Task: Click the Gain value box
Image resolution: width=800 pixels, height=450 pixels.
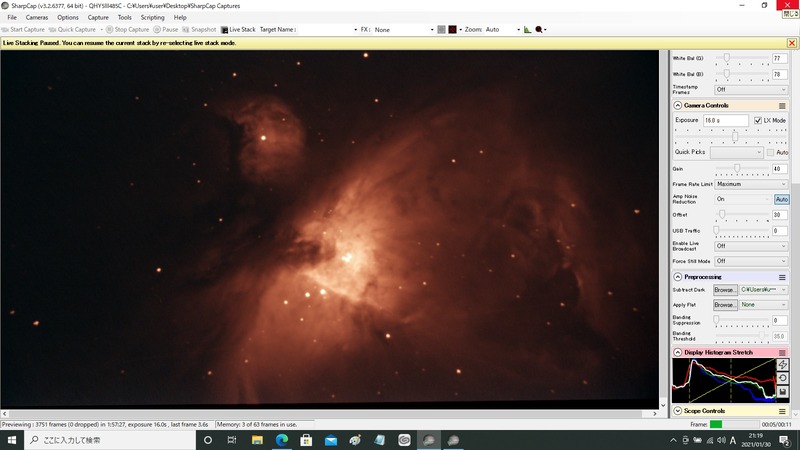Action: click(780, 169)
